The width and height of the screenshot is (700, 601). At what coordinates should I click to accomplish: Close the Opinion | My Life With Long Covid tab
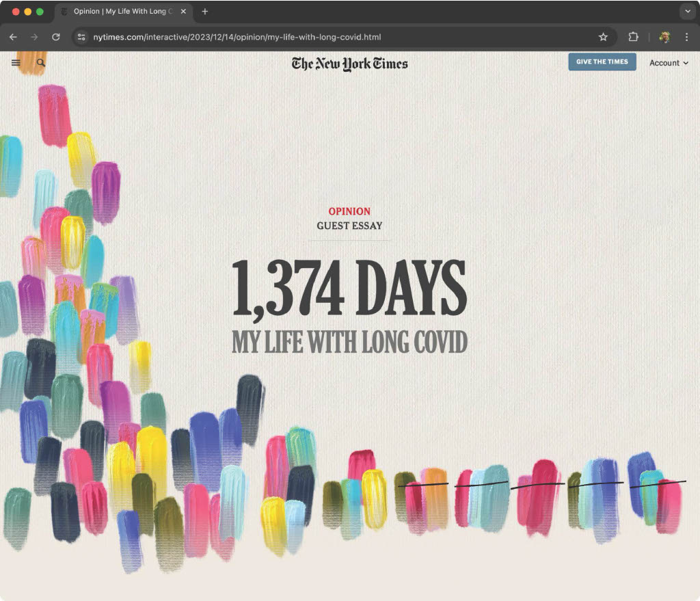[x=183, y=12]
